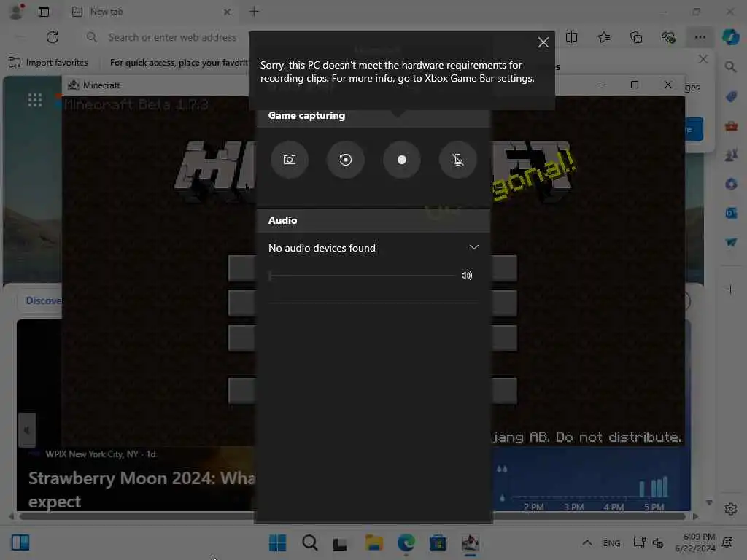Image resolution: width=747 pixels, height=560 pixels.
Task: Select the Discover tab on feed
Action: click(43, 300)
